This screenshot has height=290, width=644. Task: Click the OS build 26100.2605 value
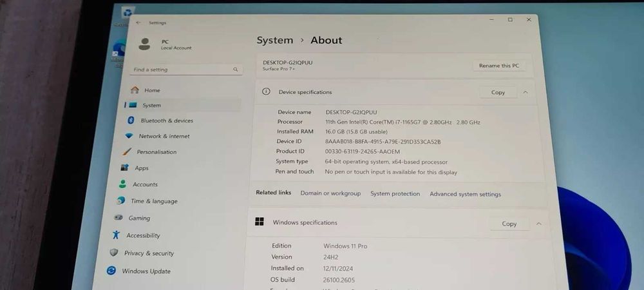coord(339,280)
